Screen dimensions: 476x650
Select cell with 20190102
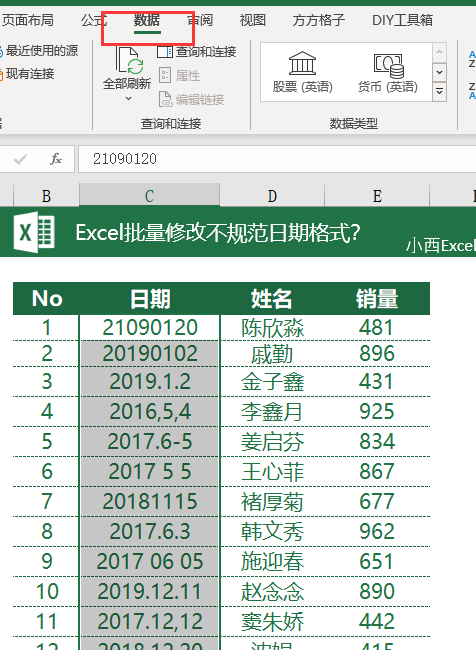coord(149,354)
